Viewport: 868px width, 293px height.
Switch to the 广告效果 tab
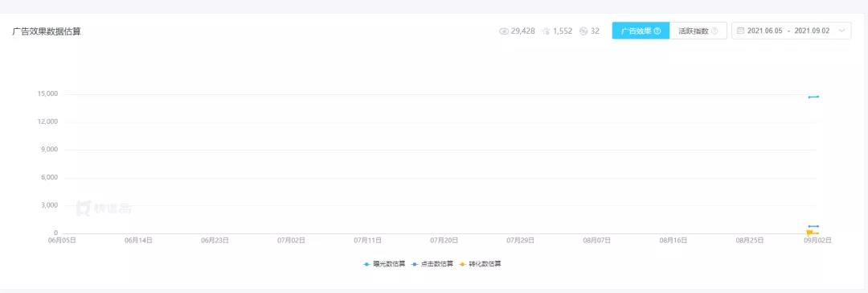point(641,31)
